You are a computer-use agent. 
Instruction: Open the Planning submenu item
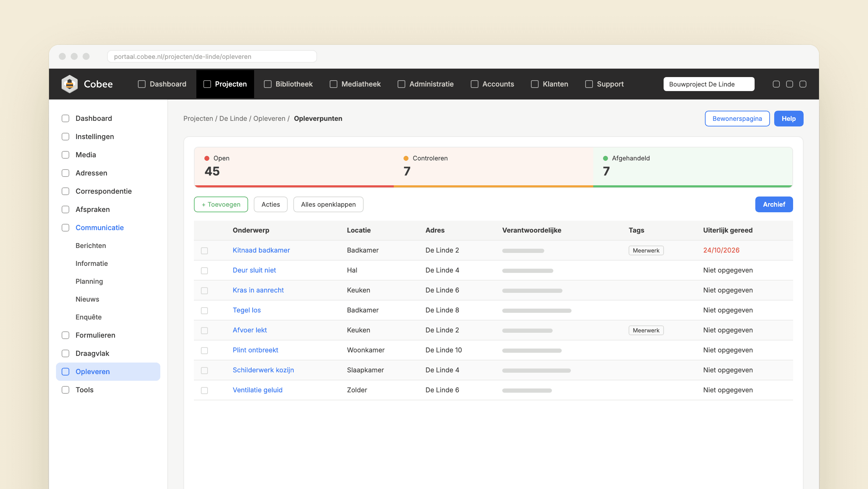(x=89, y=281)
